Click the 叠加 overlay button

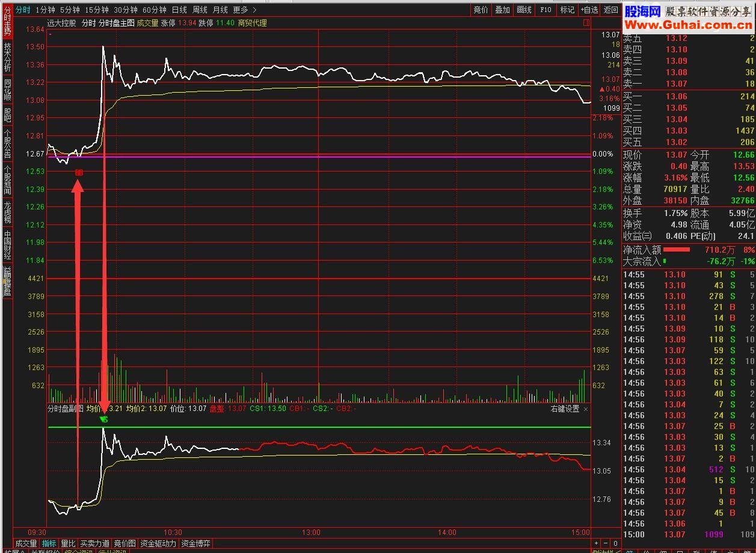[x=502, y=10]
